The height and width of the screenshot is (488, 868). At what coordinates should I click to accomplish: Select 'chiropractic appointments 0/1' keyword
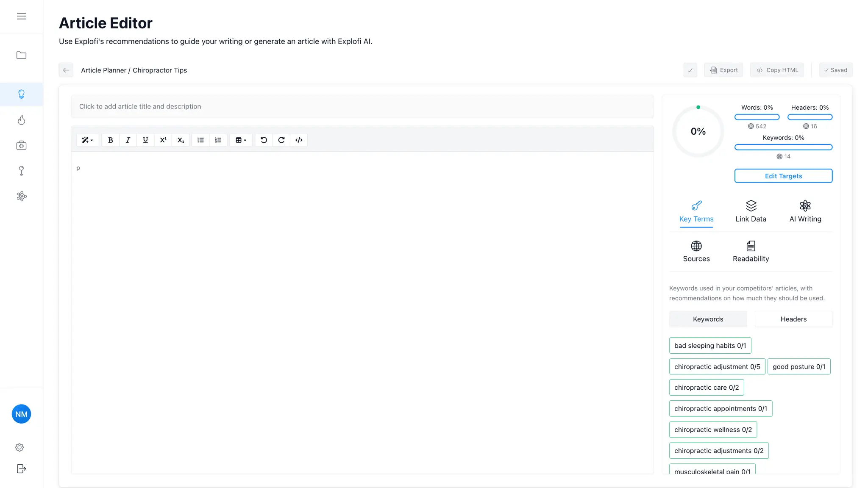point(721,409)
